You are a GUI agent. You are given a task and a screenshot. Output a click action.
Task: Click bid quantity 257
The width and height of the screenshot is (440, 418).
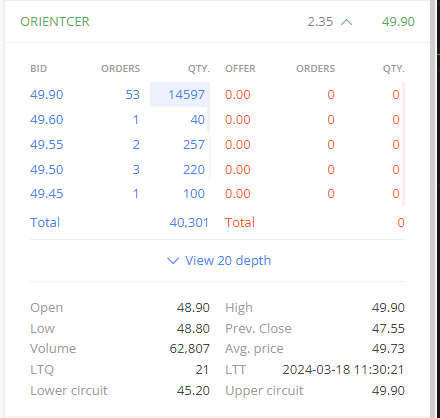click(x=194, y=145)
